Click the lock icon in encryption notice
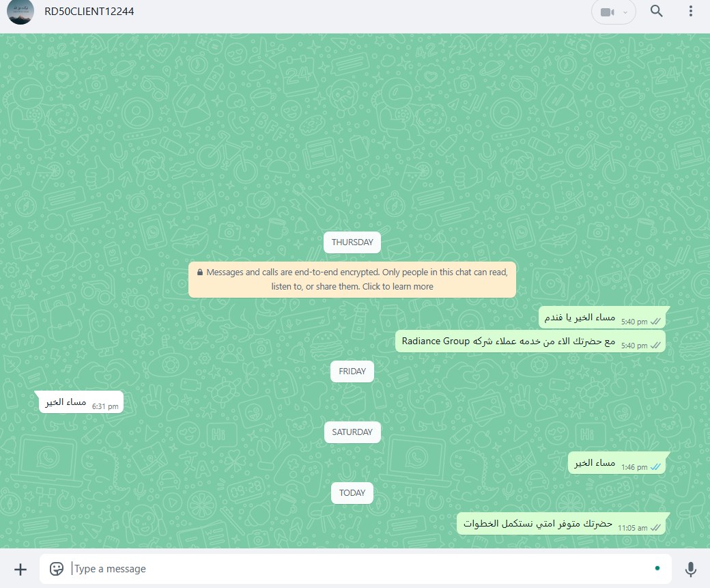Image resolution: width=710 pixels, height=588 pixels. click(199, 272)
